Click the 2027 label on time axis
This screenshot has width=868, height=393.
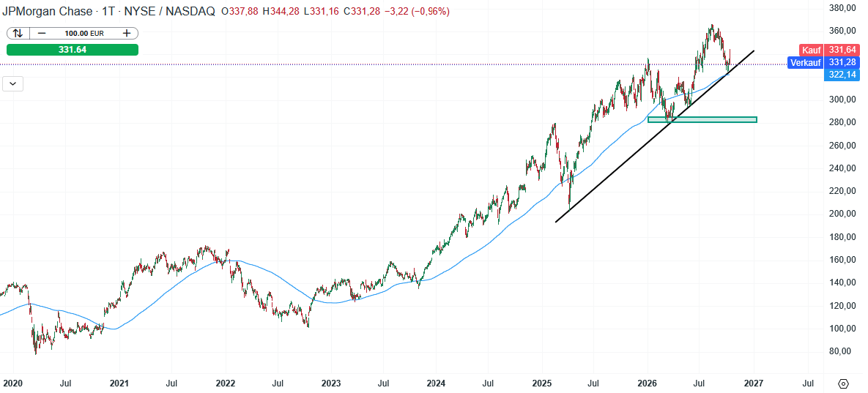point(754,383)
